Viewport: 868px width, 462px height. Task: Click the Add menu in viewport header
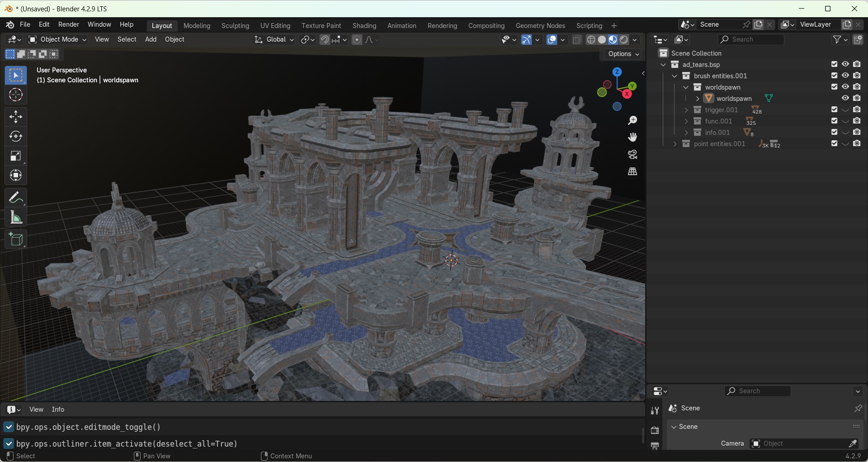(151, 40)
